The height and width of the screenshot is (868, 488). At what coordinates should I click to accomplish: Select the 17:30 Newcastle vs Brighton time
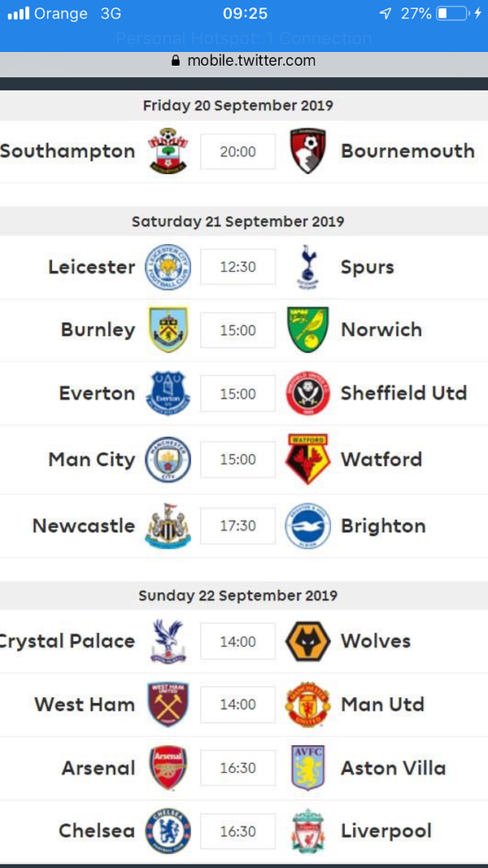[238, 526]
